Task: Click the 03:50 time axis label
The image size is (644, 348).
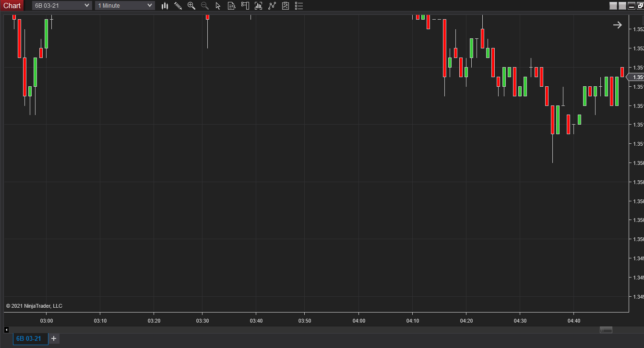Action: click(x=305, y=321)
